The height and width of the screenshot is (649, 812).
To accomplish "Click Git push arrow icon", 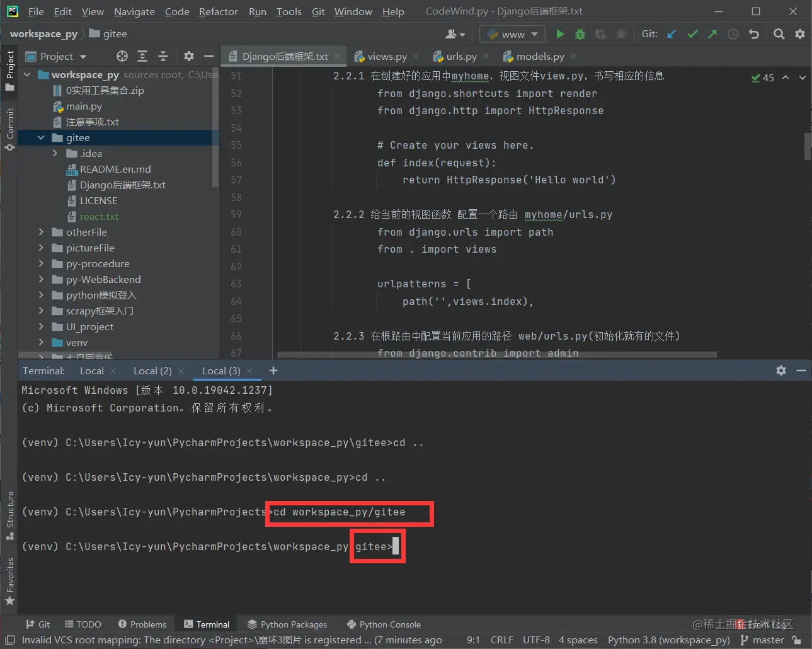I will pyautogui.click(x=712, y=34).
